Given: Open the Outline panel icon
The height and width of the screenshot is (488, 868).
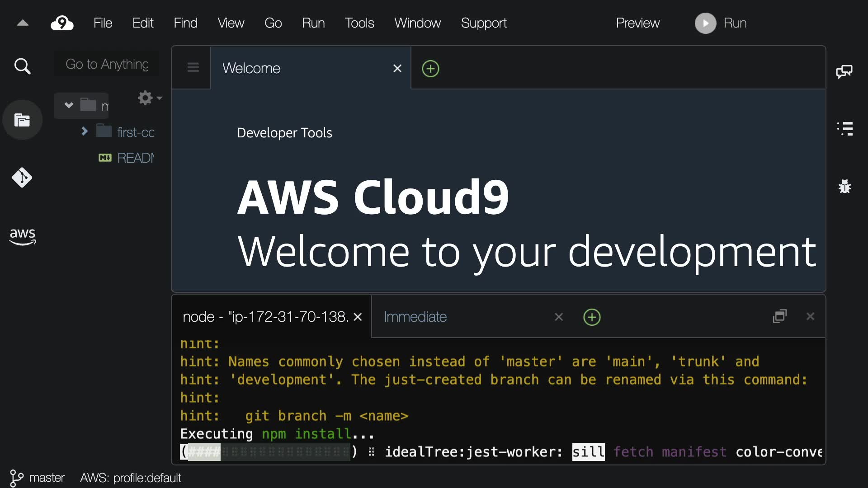Looking at the screenshot, I should coord(844,129).
